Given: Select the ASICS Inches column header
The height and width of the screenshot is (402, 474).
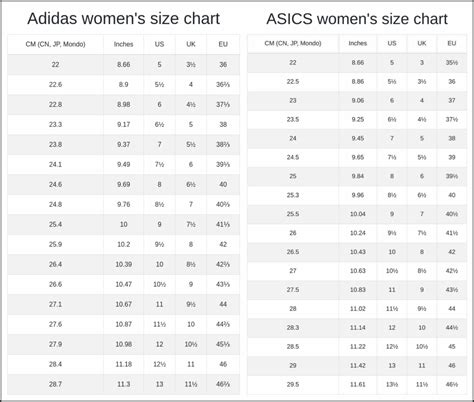Looking at the screenshot, I should [x=358, y=43].
